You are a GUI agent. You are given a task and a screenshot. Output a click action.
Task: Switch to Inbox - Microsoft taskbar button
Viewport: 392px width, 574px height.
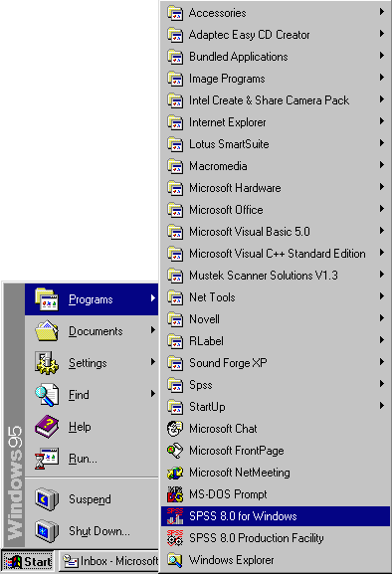click(108, 561)
